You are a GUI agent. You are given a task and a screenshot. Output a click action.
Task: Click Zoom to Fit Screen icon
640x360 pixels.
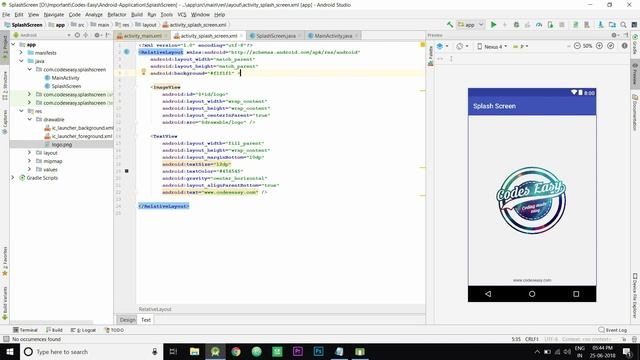(x=611, y=46)
